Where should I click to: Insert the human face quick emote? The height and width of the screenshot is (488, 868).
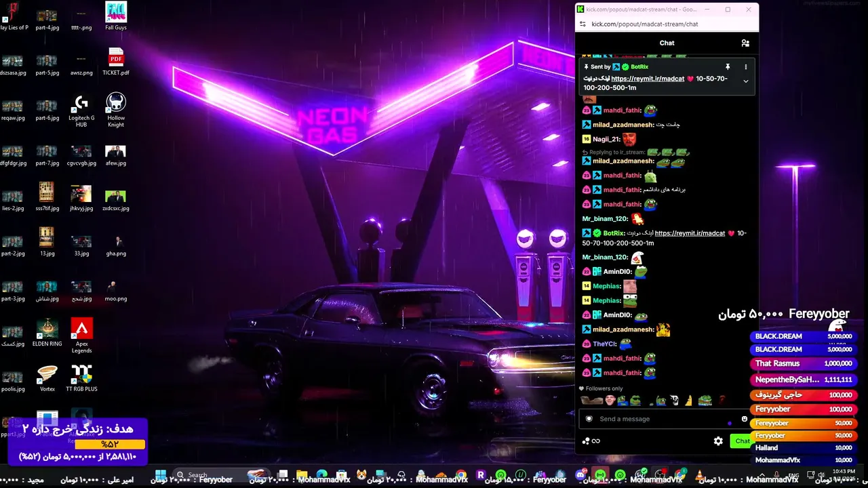pyautogui.click(x=610, y=401)
